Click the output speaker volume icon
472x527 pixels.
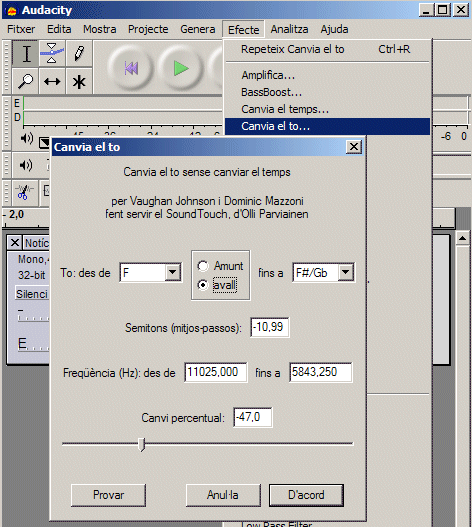[27, 138]
